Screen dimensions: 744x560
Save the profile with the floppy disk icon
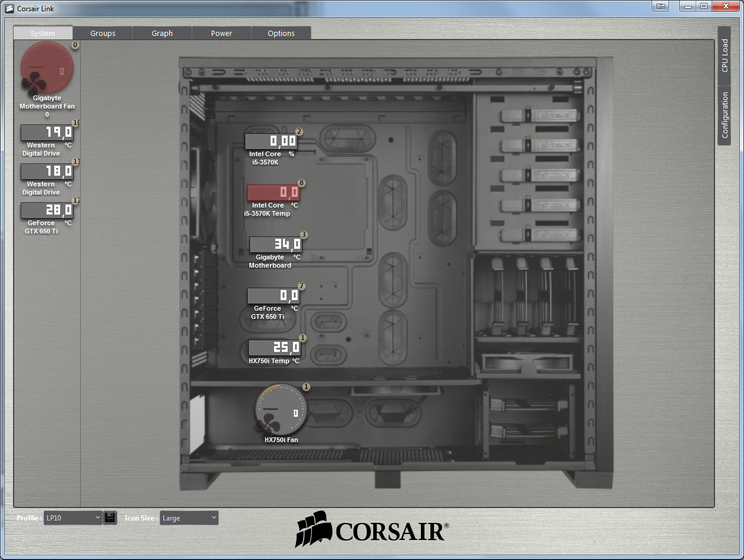110,518
